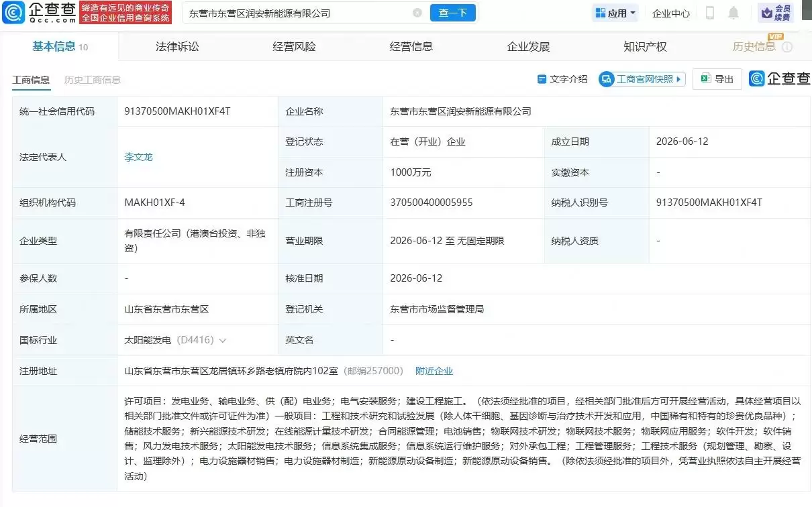
Task: Click the registered address text
Action: click(x=232, y=370)
